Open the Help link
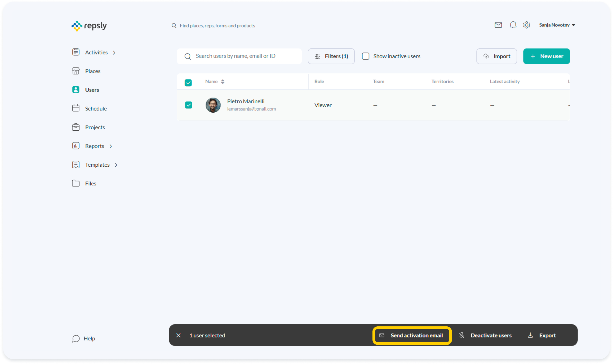Viewport: 613px width, 364px height. pos(83,339)
